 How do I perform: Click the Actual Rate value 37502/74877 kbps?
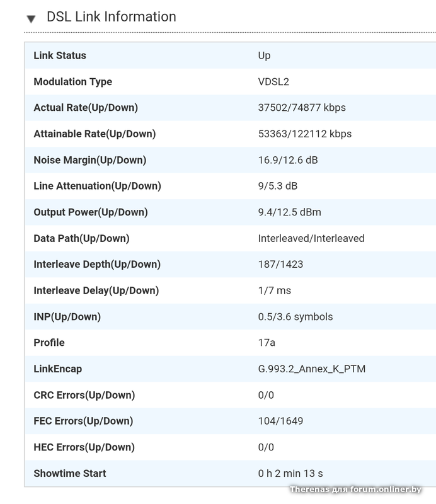(302, 108)
